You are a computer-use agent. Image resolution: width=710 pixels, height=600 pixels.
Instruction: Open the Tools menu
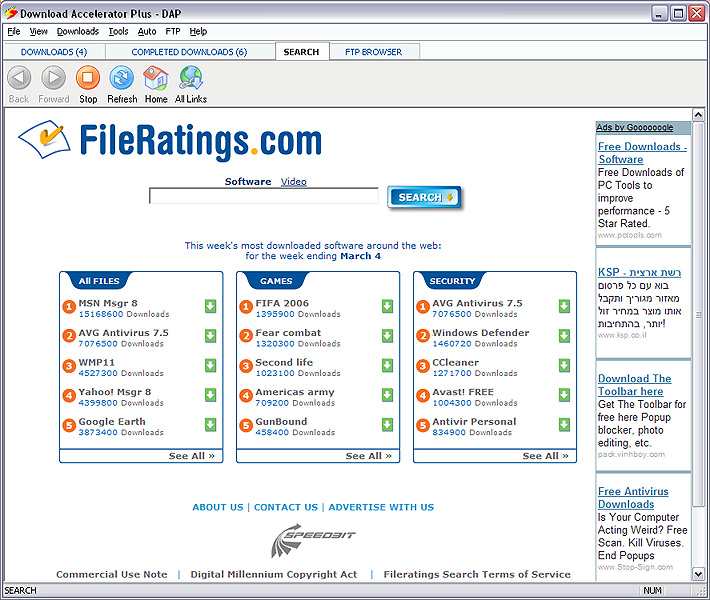pos(118,31)
